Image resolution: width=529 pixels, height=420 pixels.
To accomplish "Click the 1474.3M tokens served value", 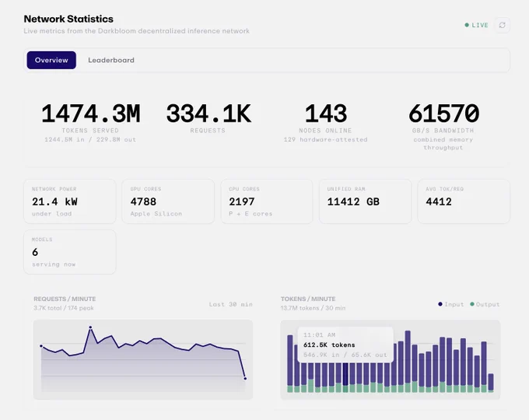I will pos(90,114).
